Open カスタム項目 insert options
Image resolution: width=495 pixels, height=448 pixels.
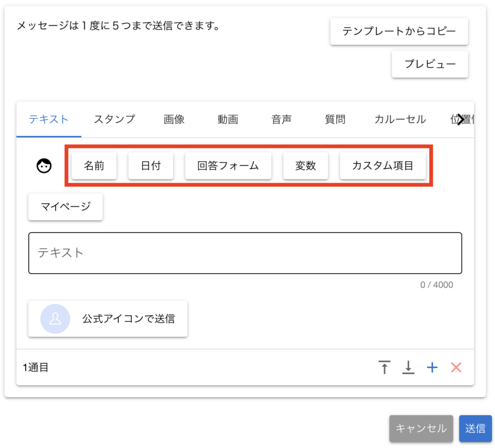383,166
